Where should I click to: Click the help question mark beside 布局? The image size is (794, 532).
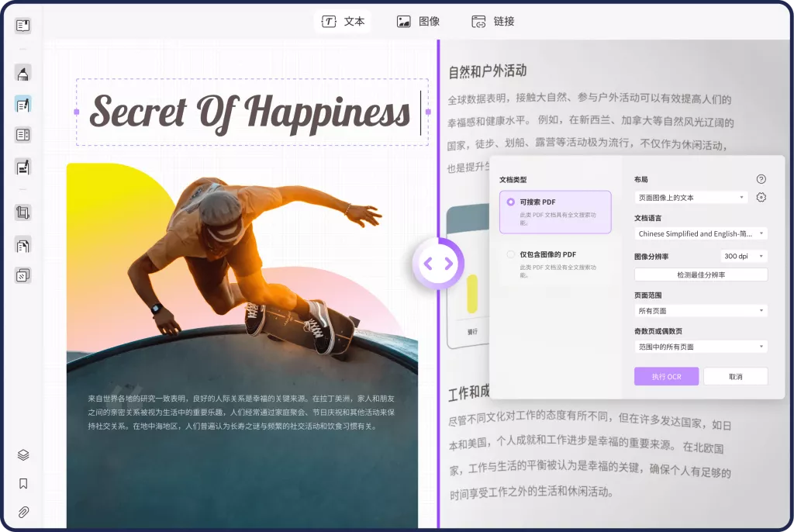click(761, 179)
